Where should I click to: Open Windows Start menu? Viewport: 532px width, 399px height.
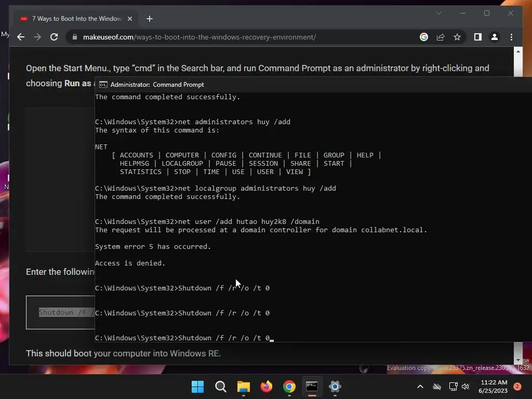pyautogui.click(x=197, y=387)
